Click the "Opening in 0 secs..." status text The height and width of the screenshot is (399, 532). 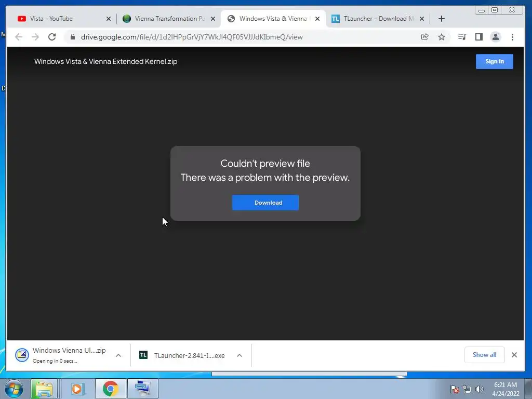55,361
